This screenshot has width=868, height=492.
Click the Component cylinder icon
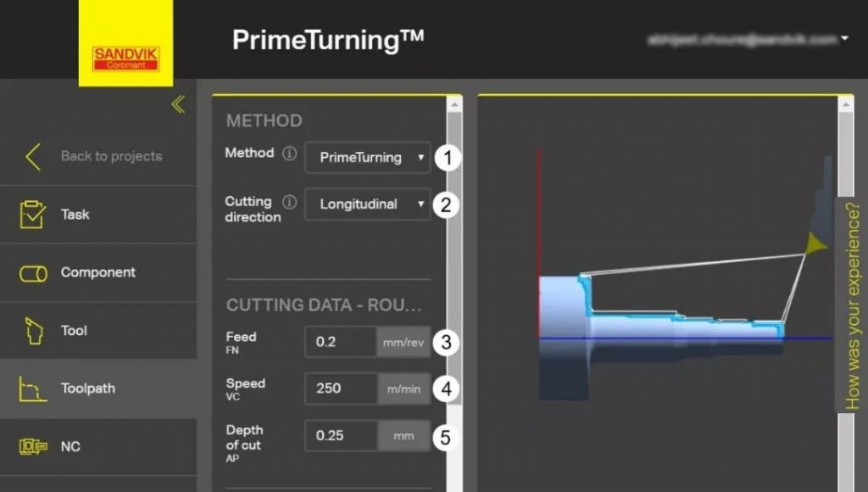click(33, 273)
